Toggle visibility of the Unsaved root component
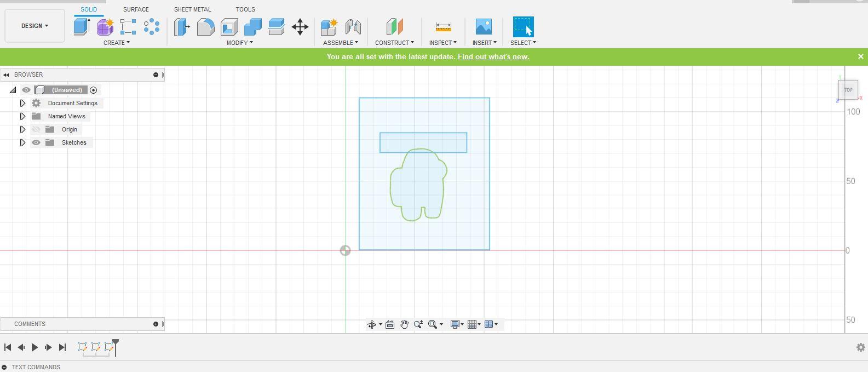The height and width of the screenshot is (372, 868). click(x=26, y=90)
